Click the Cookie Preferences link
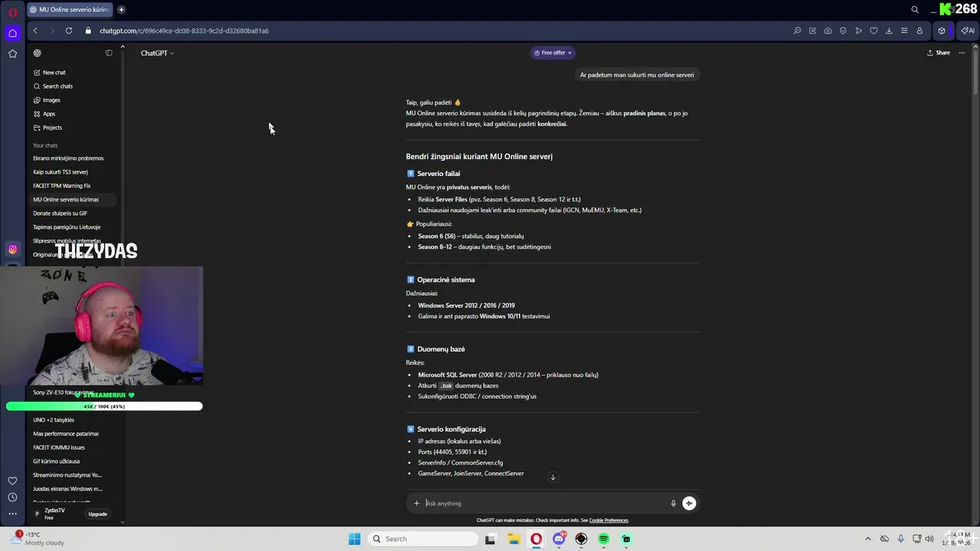Image resolution: width=980 pixels, height=551 pixels. tap(609, 520)
